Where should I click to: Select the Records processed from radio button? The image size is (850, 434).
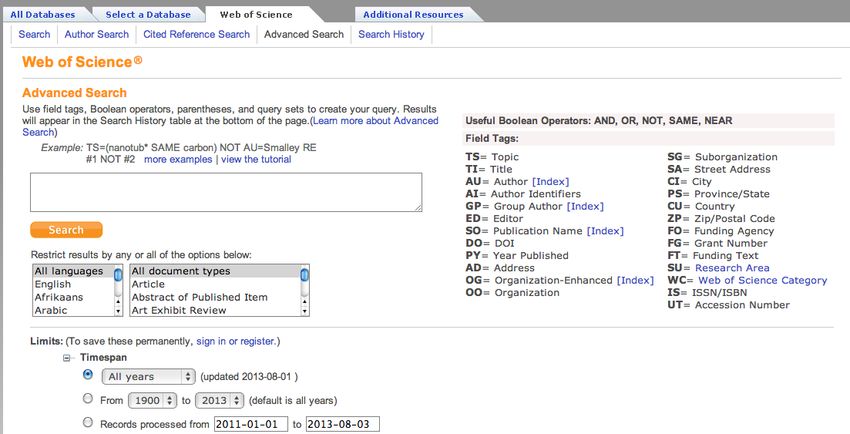coord(87,422)
